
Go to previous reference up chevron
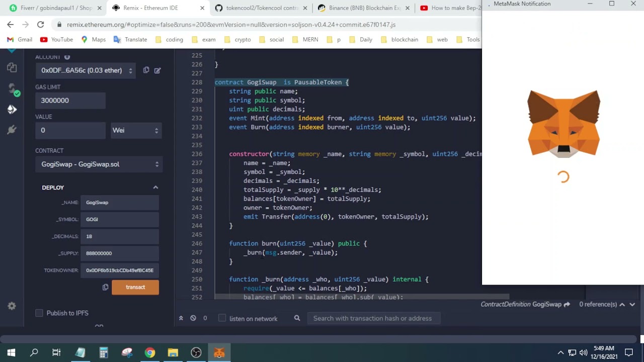tap(622, 304)
